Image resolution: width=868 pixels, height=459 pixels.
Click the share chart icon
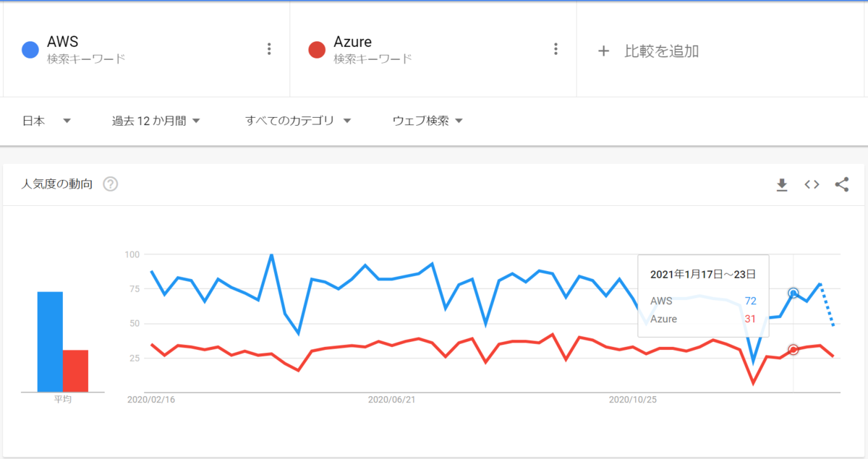tap(842, 185)
